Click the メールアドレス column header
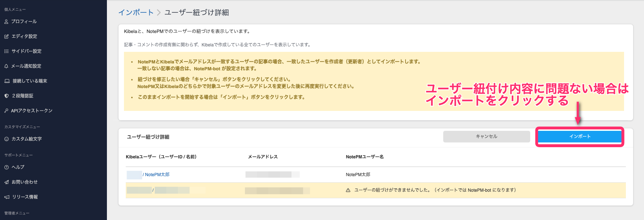The image size is (644, 220). point(263,157)
